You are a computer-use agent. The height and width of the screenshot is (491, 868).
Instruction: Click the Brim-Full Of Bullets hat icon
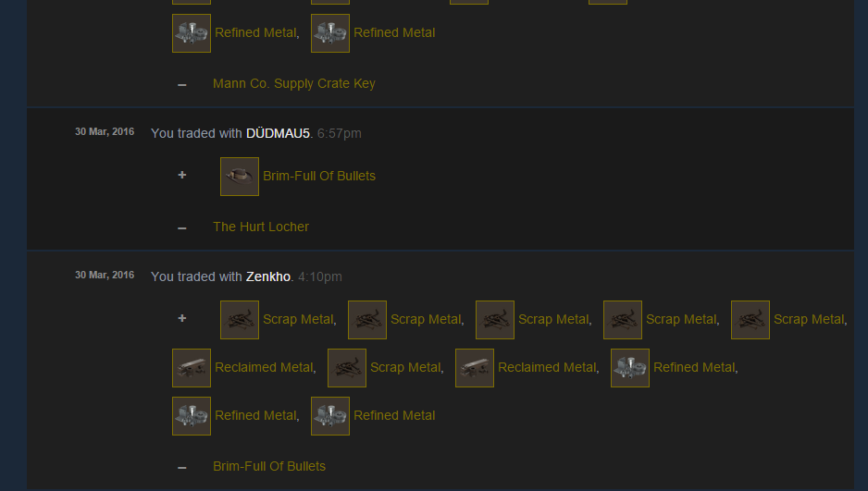click(x=240, y=177)
